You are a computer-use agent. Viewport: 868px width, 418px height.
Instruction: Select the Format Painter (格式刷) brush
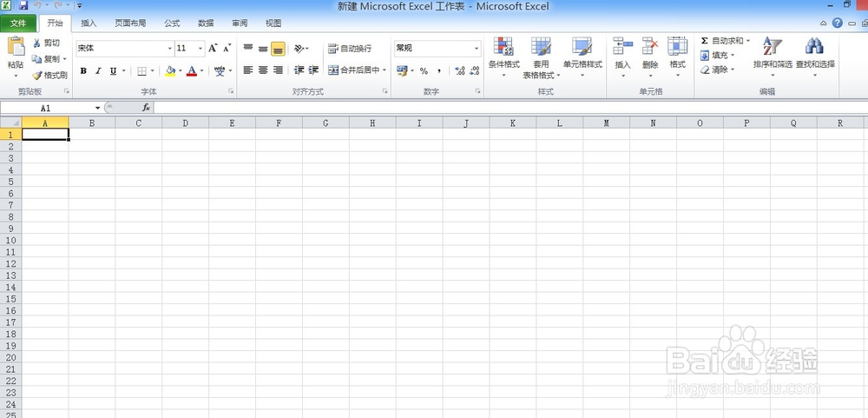coord(37,75)
